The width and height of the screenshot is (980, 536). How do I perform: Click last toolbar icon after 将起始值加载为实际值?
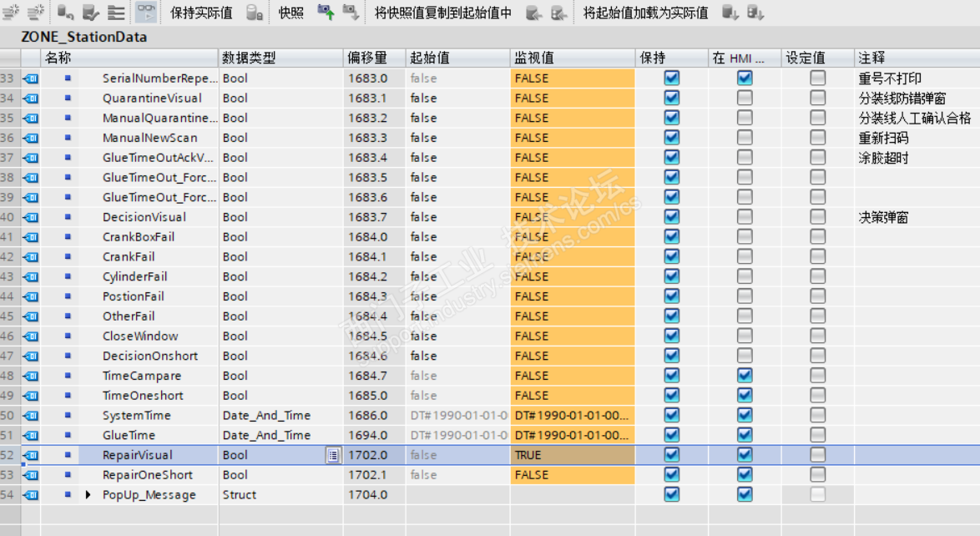[x=755, y=12]
